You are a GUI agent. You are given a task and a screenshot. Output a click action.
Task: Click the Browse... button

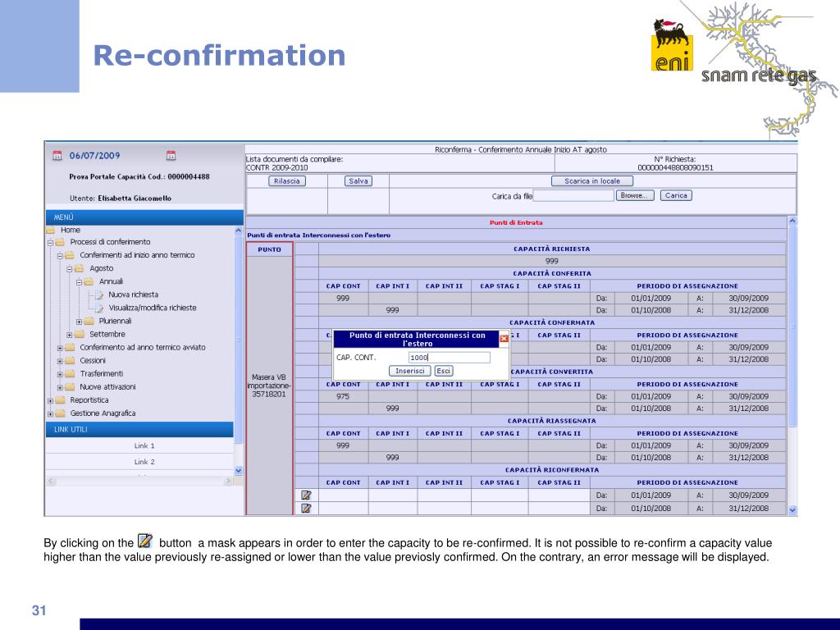(634, 195)
